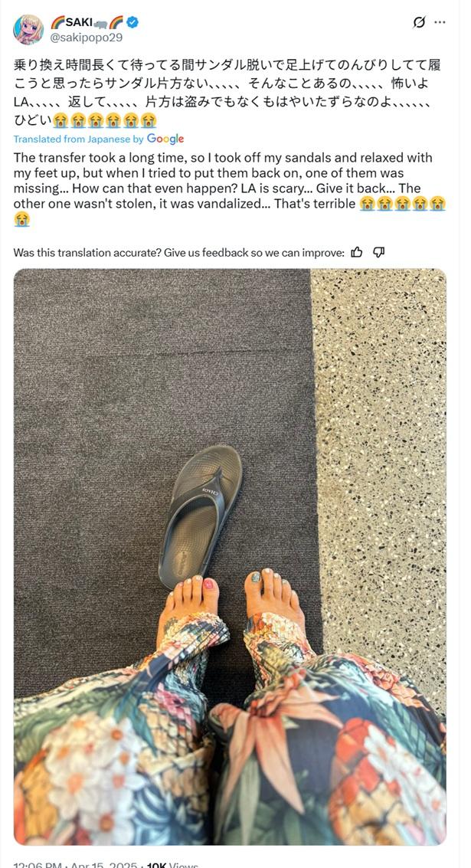Click the row of crying emojis after ひどい
The height and width of the screenshot is (868, 471).
coord(104,120)
